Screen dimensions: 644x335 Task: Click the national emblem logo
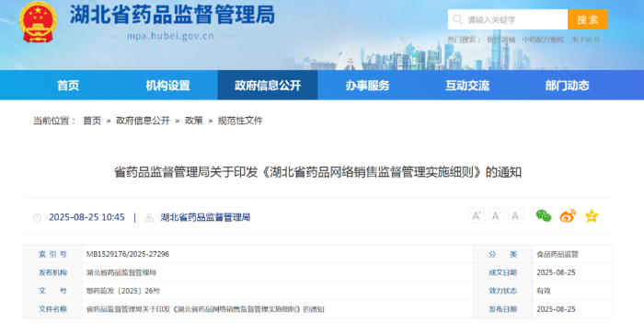(38, 21)
